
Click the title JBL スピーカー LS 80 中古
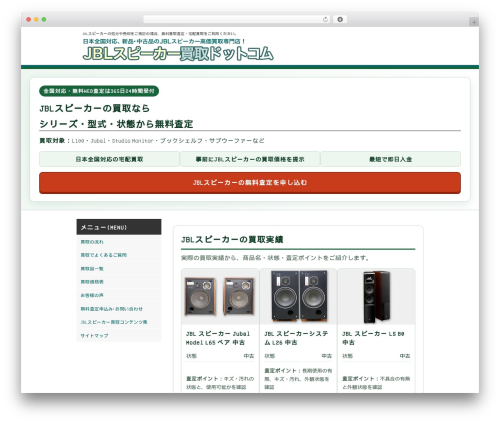point(373,338)
